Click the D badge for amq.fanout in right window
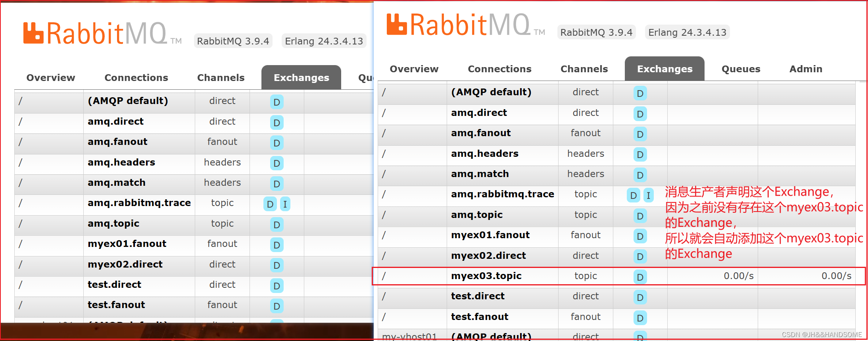868x341 pixels. (640, 134)
